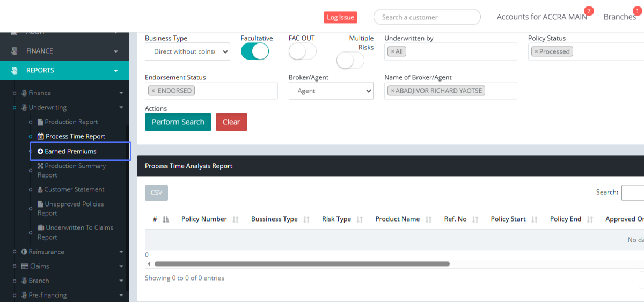This screenshot has height=302, width=644.
Task: Open the Broker/Agent dropdown
Action: pos(331,91)
